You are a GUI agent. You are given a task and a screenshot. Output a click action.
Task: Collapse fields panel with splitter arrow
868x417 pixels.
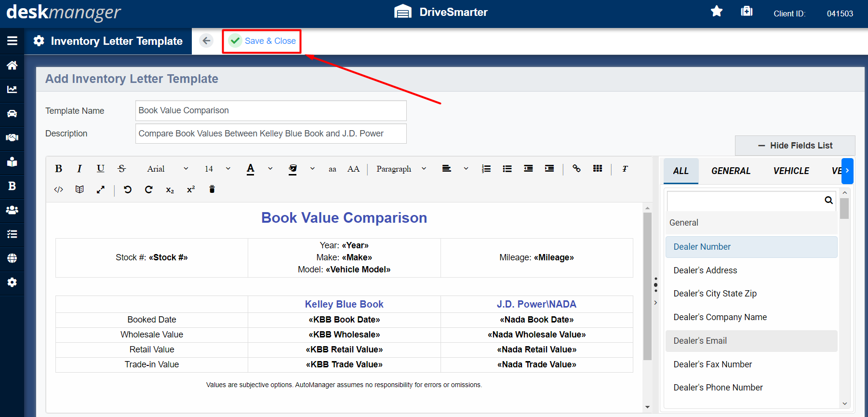click(655, 303)
